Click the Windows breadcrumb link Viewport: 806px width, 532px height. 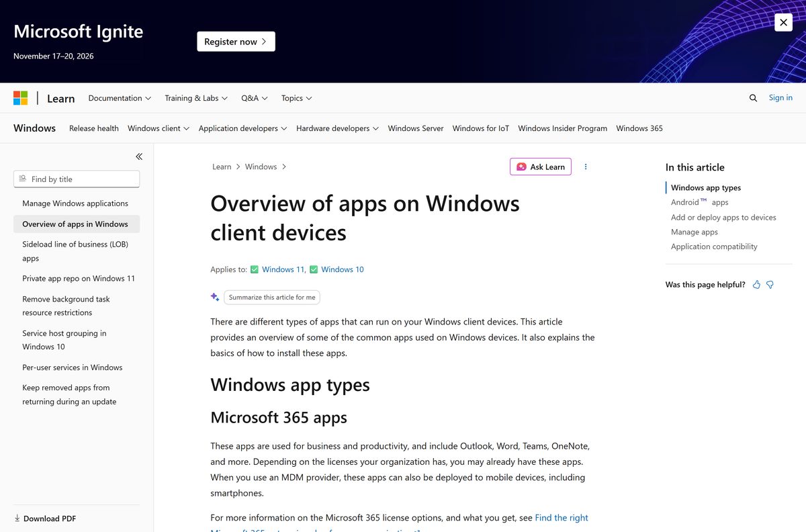click(x=261, y=167)
